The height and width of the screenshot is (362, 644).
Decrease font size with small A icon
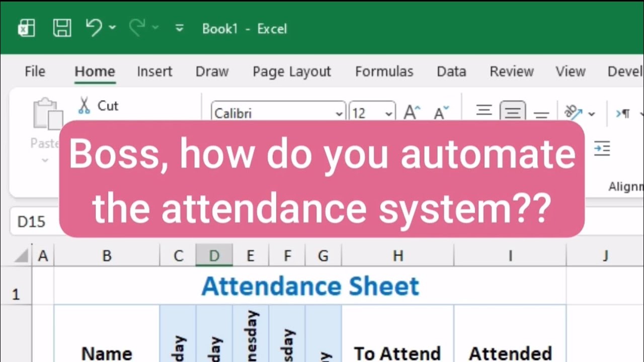pyautogui.click(x=441, y=112)
